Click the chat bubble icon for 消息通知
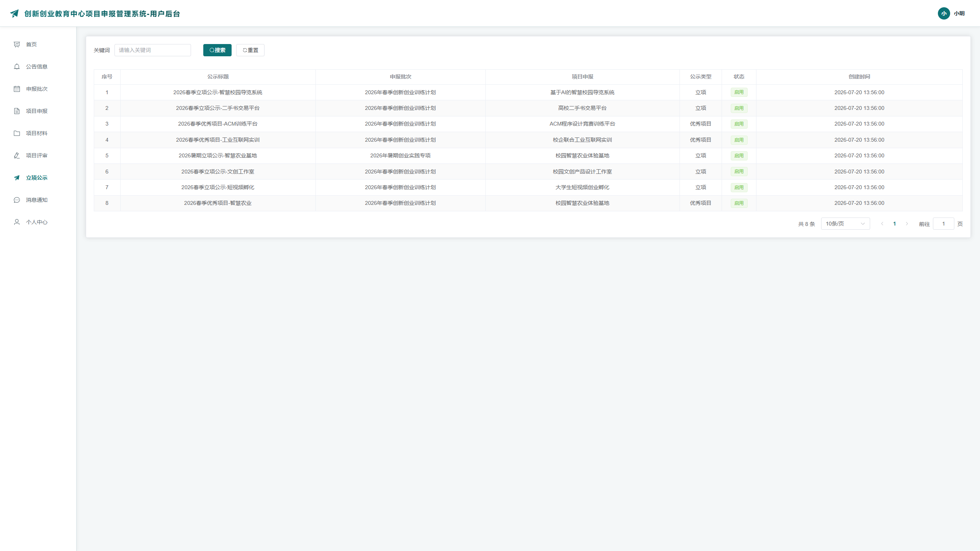This screenshot has width=980, height=551. 17,200
